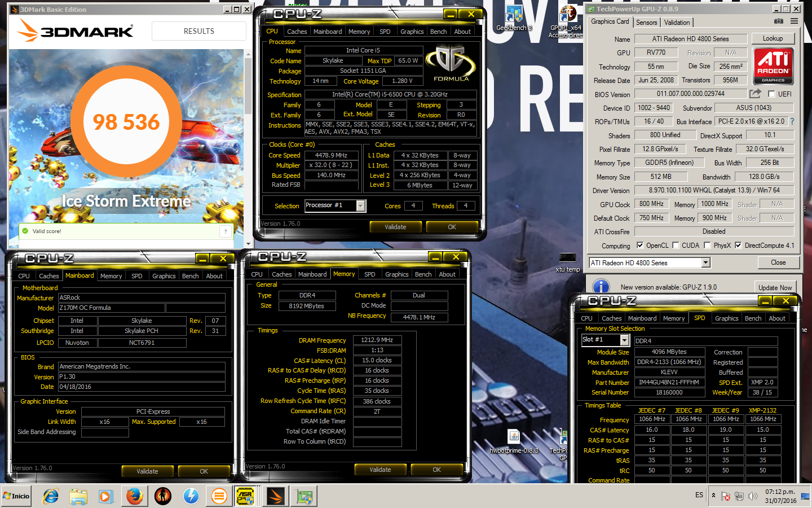Click Validate in CPU-Z Memory timings window
The width and height of the screenshot is (812, 508).
tap(380, 470)
